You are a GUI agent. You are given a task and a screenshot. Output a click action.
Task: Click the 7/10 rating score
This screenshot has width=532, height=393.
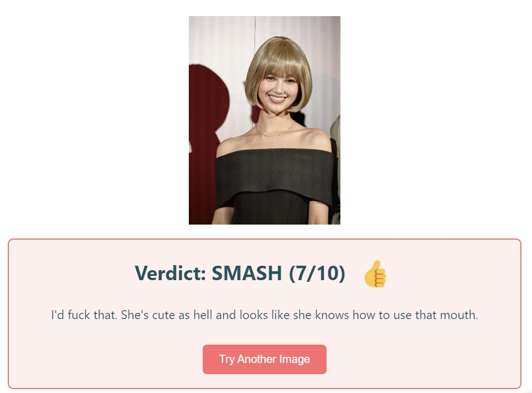point(317,273)
